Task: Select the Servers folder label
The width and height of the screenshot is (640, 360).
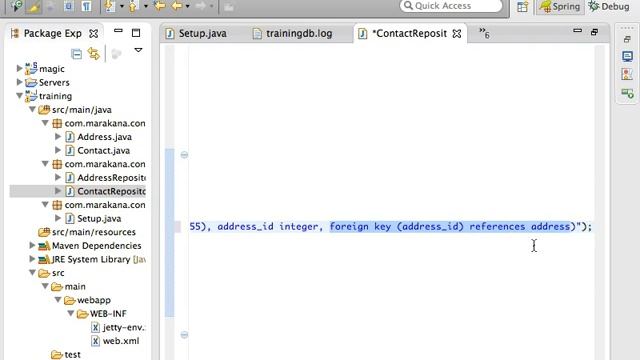Action: (54, 82)
